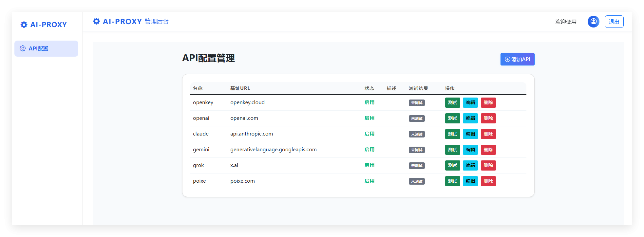Image resolution: width=644 pixels, height=237 pixels.
Task: Click the 欢迎使用 welcome text
Action: tap(566, 22)
